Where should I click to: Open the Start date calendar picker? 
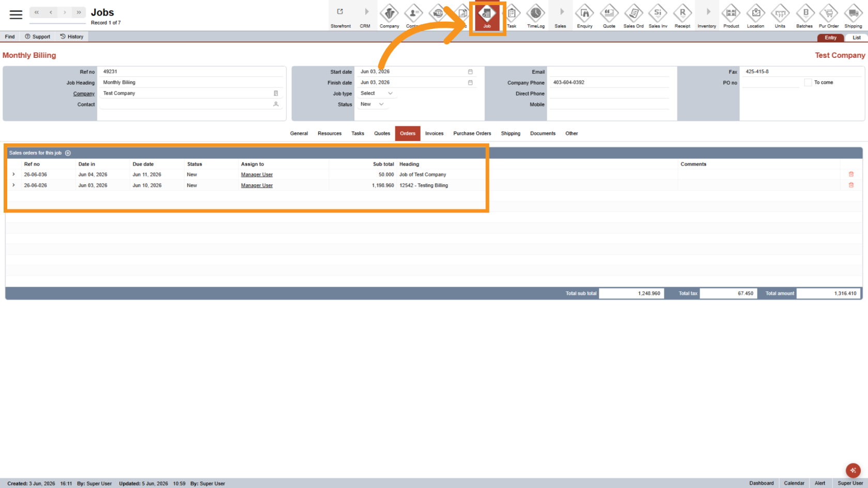[x=470, y=72]
